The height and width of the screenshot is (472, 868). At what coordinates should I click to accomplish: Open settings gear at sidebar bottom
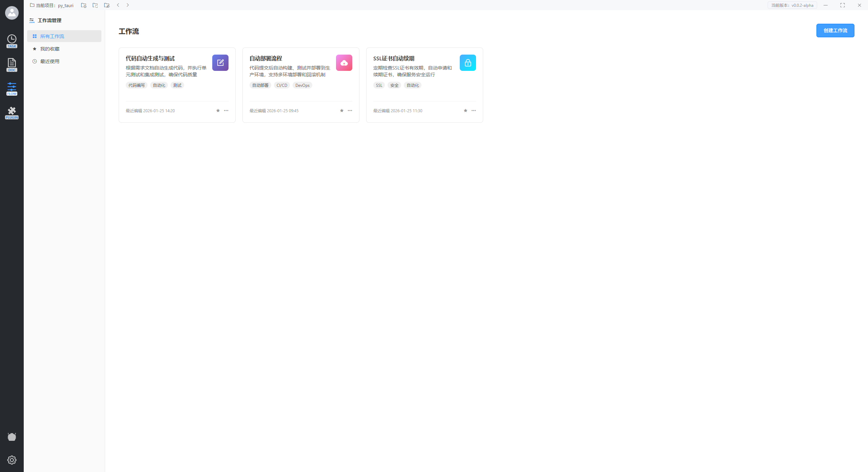[12, 460]
